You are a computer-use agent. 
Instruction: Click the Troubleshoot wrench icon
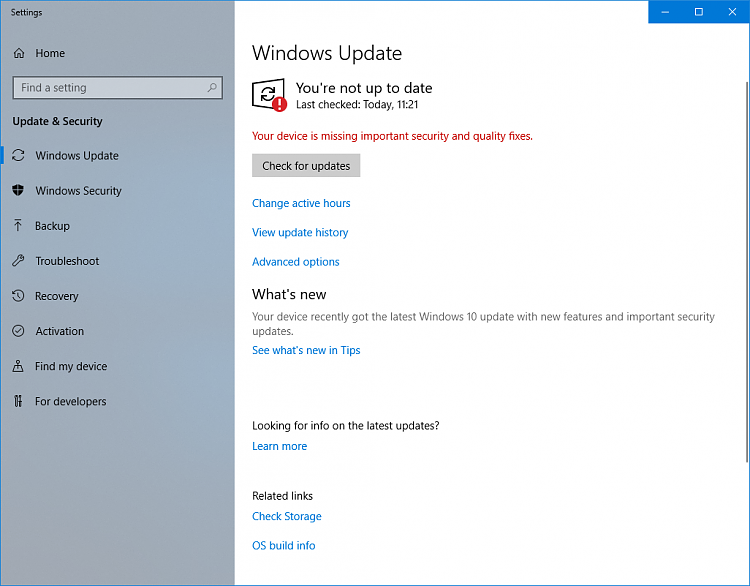[x=18, y=261]
